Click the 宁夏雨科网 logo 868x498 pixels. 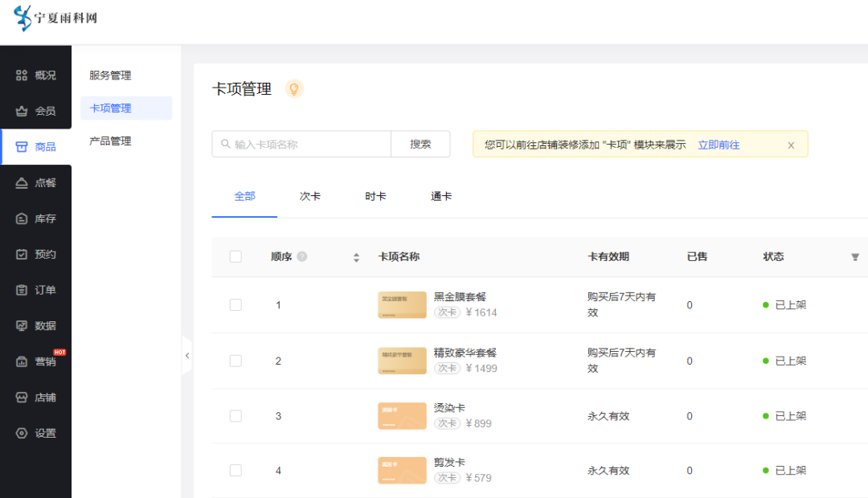pos(55,18)
